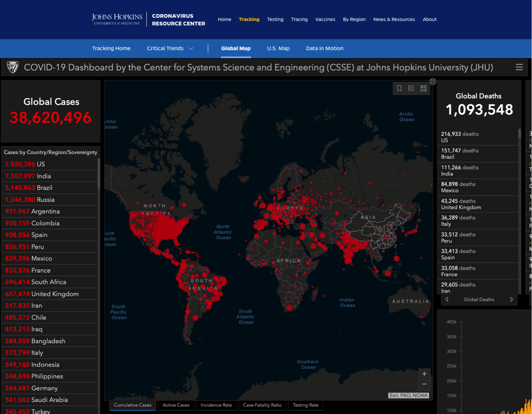Select United Kingdom in the cases list
The image size is (532, 414).
coord(49,294)
